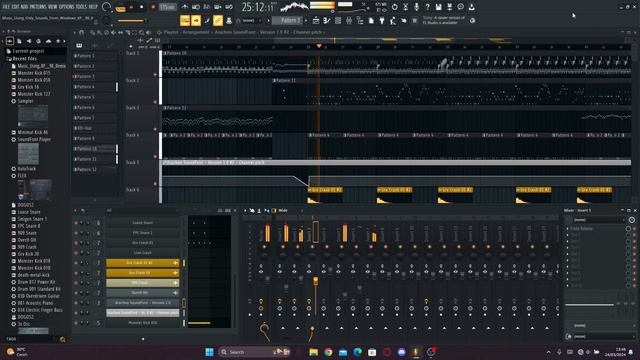
Task: Click the chat/news bubble icon
Action: coord(460,7)
